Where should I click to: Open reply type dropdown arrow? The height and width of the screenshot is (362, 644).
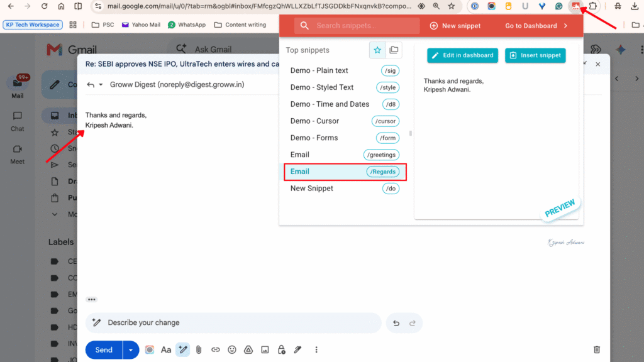pos(101,85)
